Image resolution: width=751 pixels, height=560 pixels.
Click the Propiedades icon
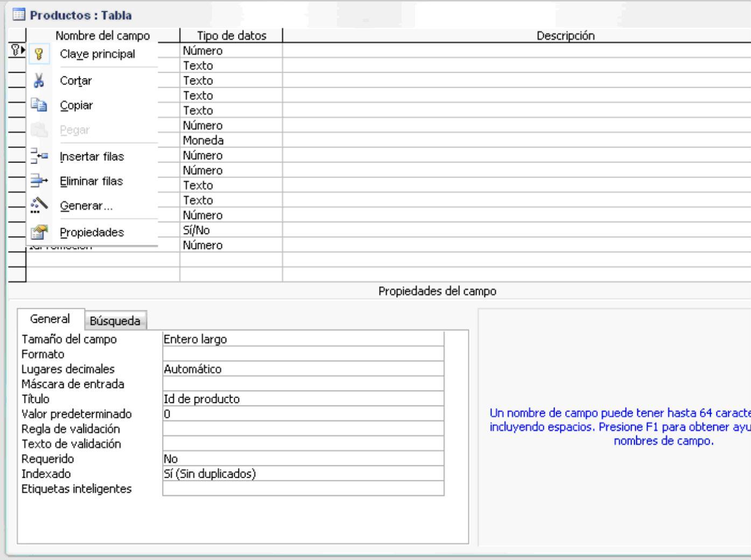38,231
